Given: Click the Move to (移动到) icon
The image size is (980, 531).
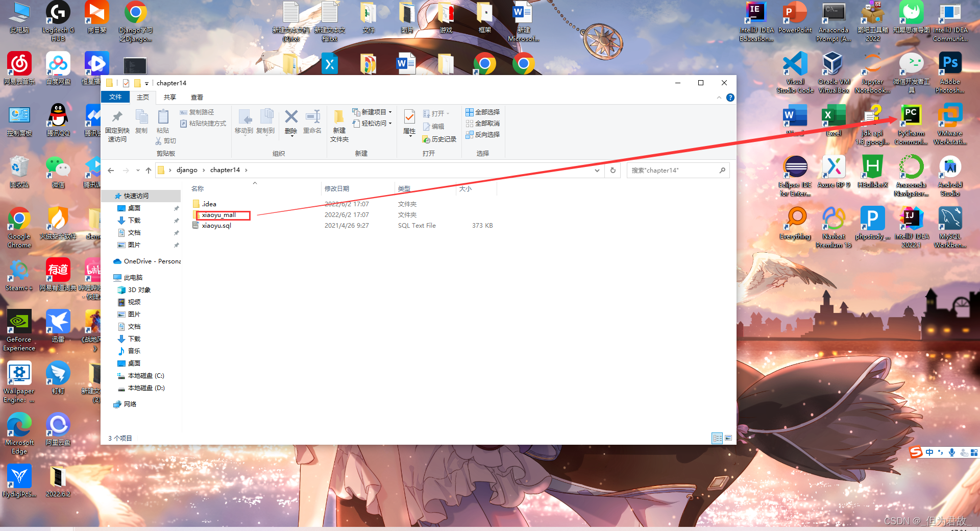Looking at the screenshot, I should coord(244,117).
